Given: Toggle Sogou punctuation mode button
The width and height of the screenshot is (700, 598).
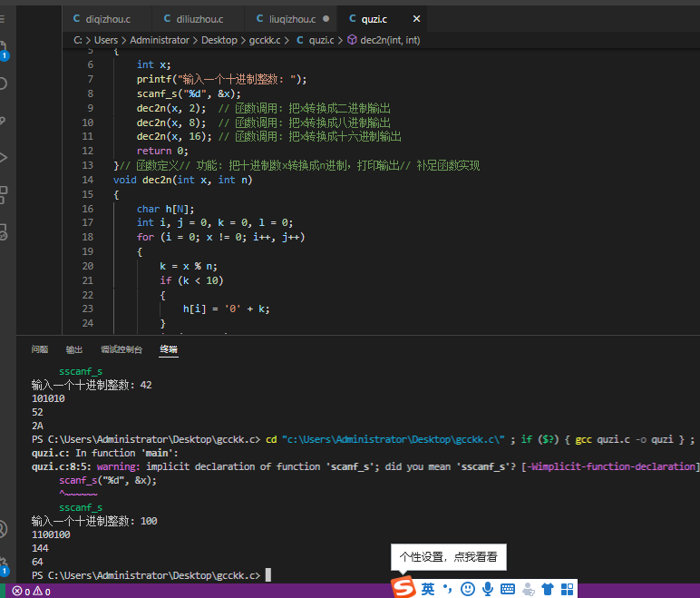Looking at the screenshot, I should pos(448,589).
